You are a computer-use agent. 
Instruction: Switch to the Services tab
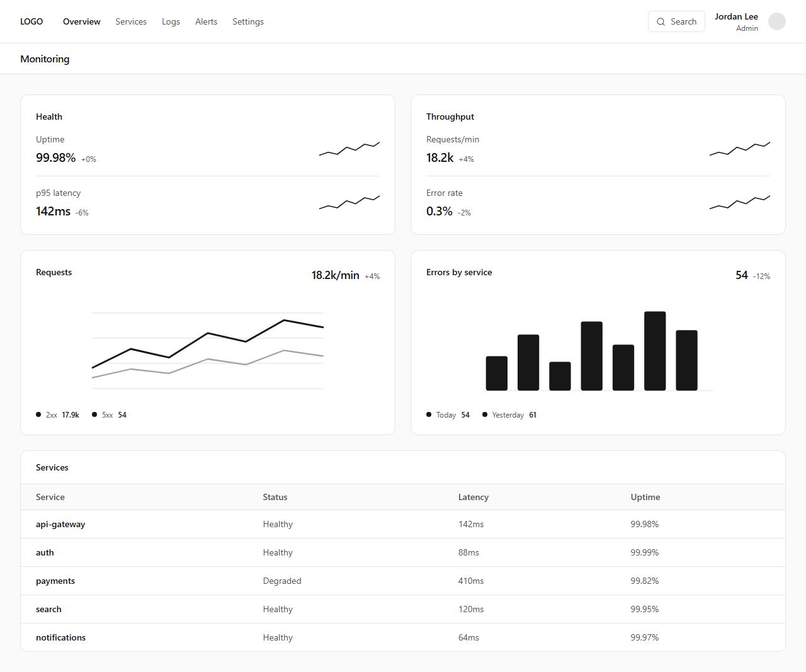(131, 21)
